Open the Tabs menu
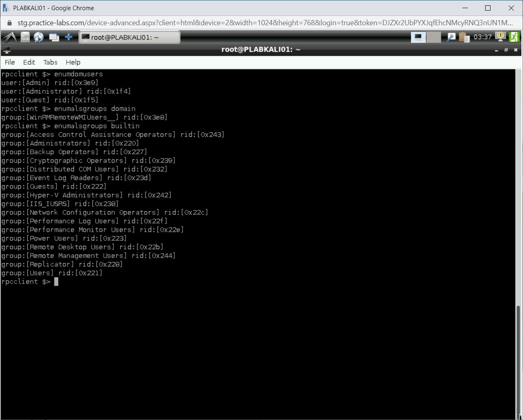The height and width of the screenshot is (420, 523). point(50,62)
